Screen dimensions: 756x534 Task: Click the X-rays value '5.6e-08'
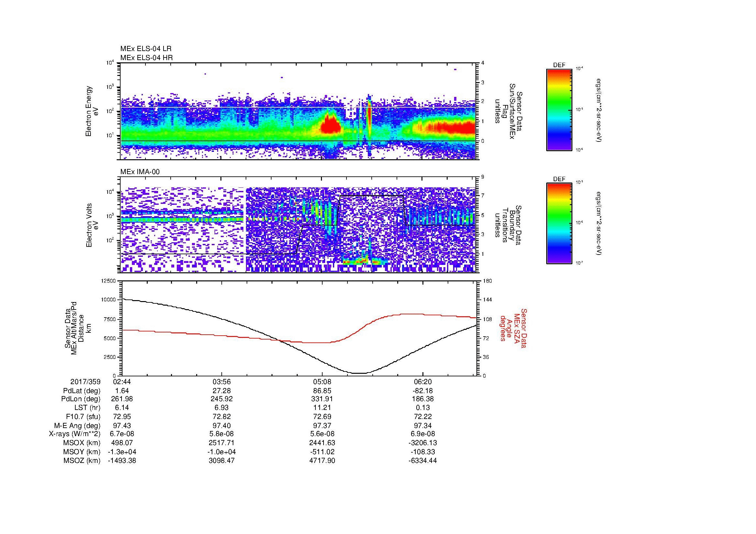tap(322, 434)
